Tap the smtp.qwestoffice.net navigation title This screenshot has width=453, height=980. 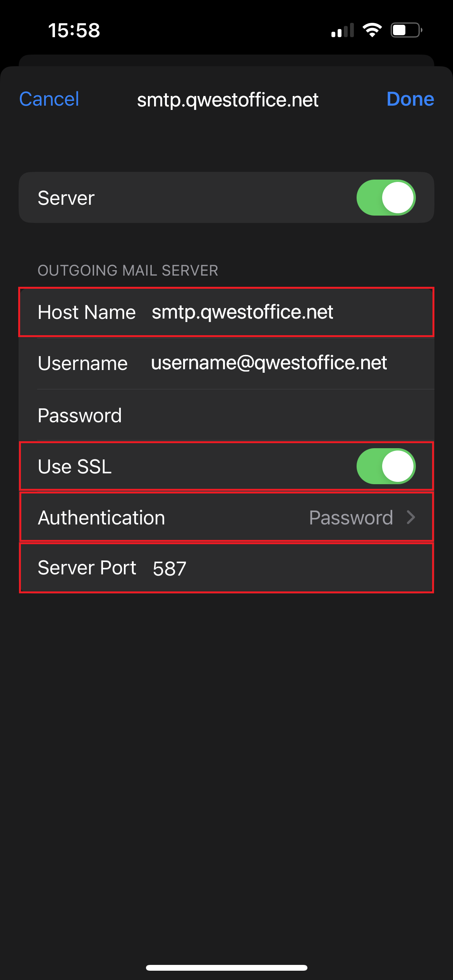point(228,100)
